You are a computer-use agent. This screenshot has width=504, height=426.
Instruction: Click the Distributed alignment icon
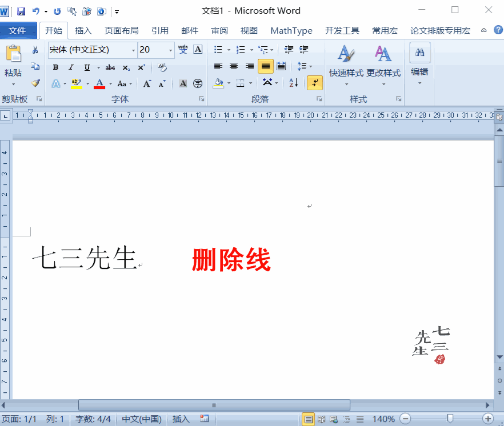tap(281, 66)
